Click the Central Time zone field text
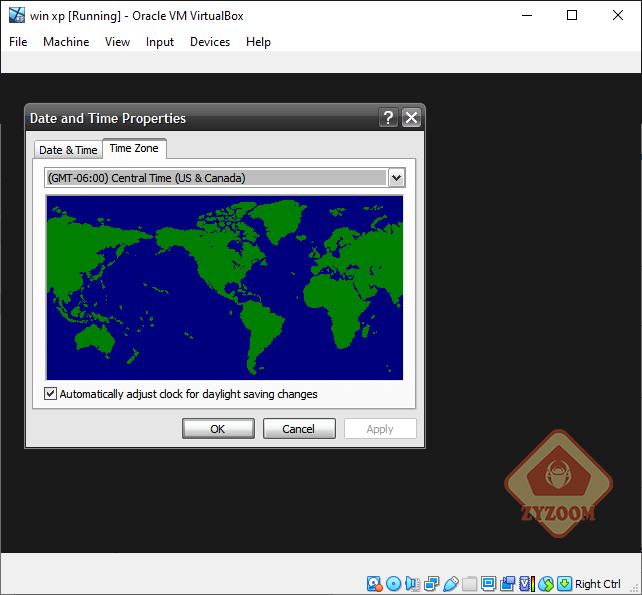This screenshot has height=595, width=642. tap(147, 178)
